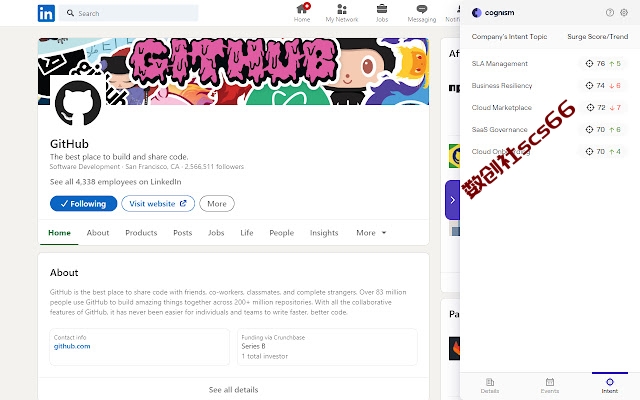640x400 pixels.
Task: Click the LinkedIn logo icon
Action: (x=46, y=13)
